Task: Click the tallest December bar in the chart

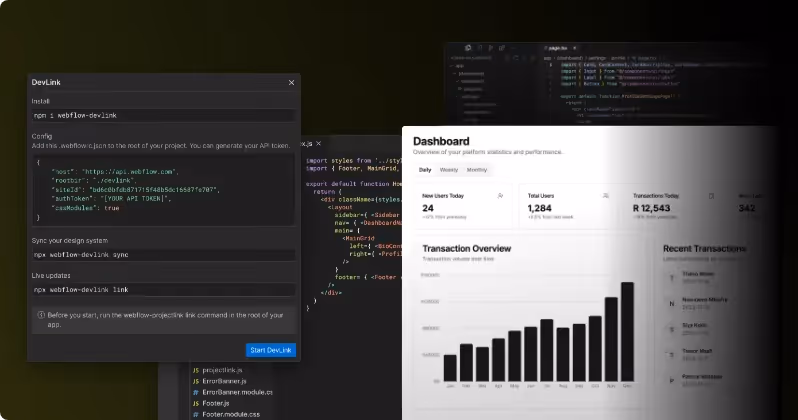Action: point(628,331)
